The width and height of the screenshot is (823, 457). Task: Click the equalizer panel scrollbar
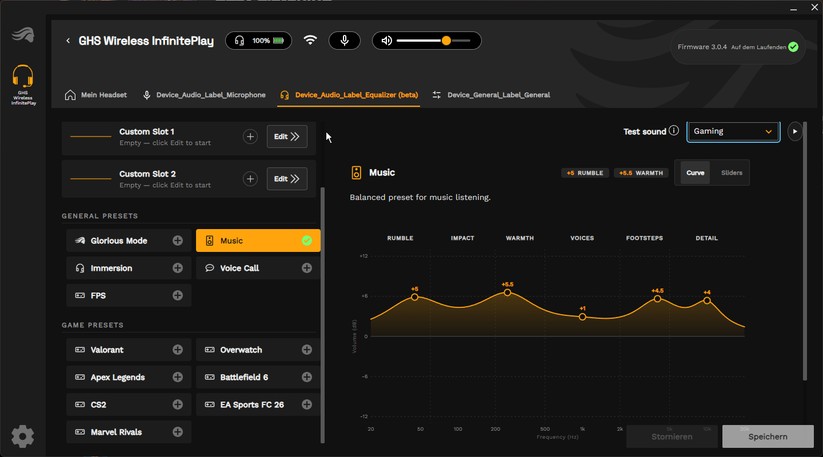pos(805,251)
